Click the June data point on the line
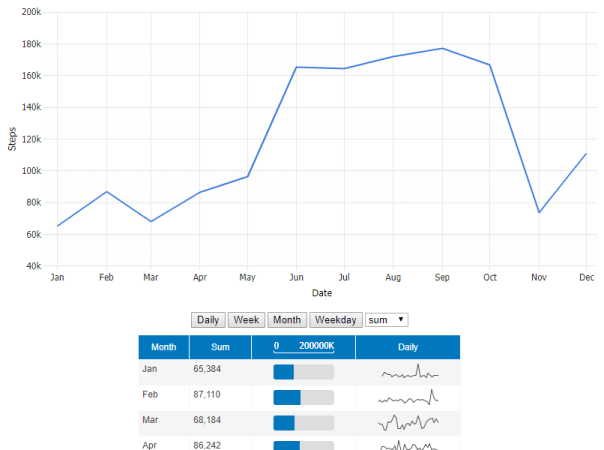Image resolution: width=604 pixels, height=450 pixels. click(296, 67)
